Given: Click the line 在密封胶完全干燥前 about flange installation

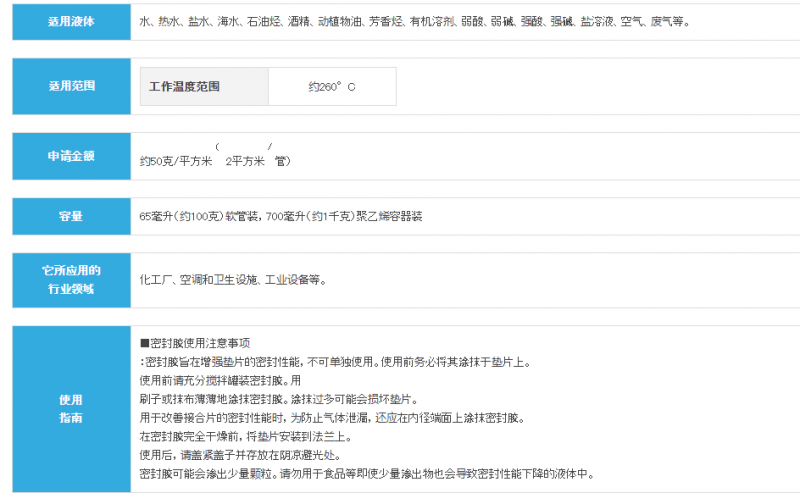Looking at the screenshot, I should [x=259, y=435].
